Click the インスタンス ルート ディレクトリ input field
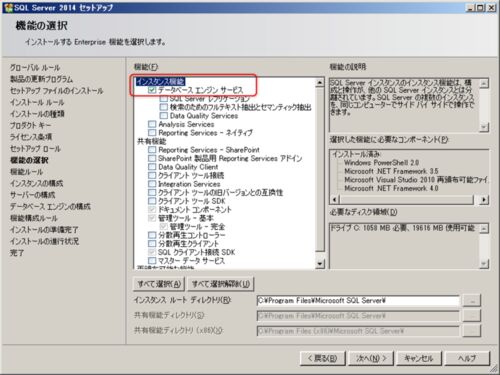This screenshot has height=375, width=500. 358,301
